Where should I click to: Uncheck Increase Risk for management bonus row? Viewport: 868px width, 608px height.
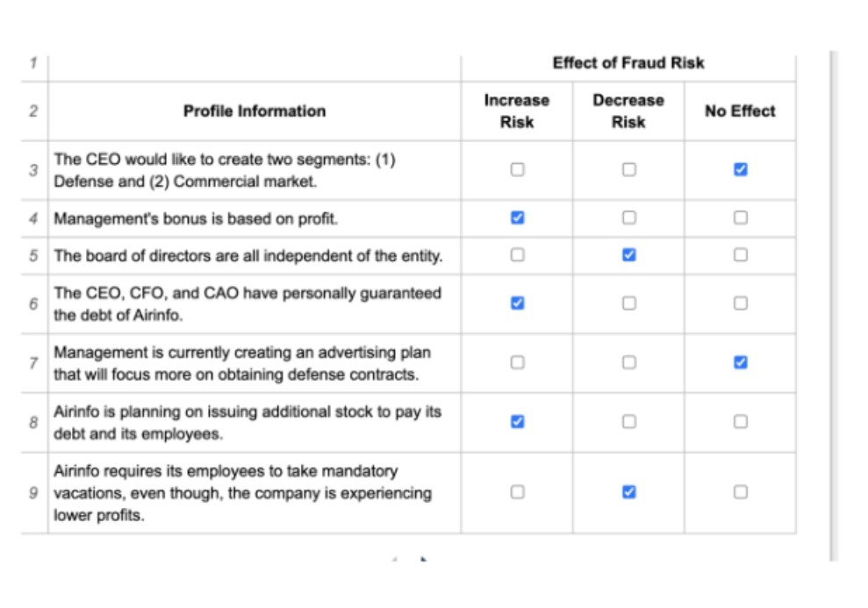516,218
